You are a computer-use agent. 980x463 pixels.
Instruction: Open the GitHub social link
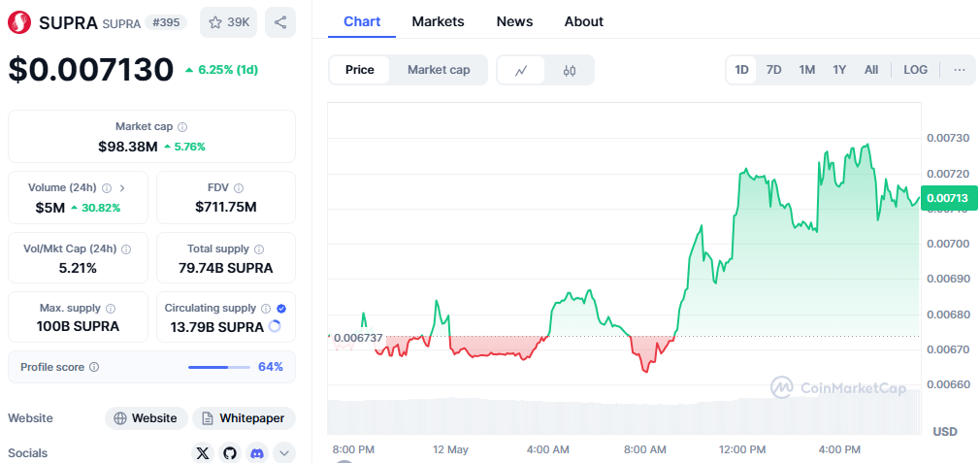click(x=230, y=453)
